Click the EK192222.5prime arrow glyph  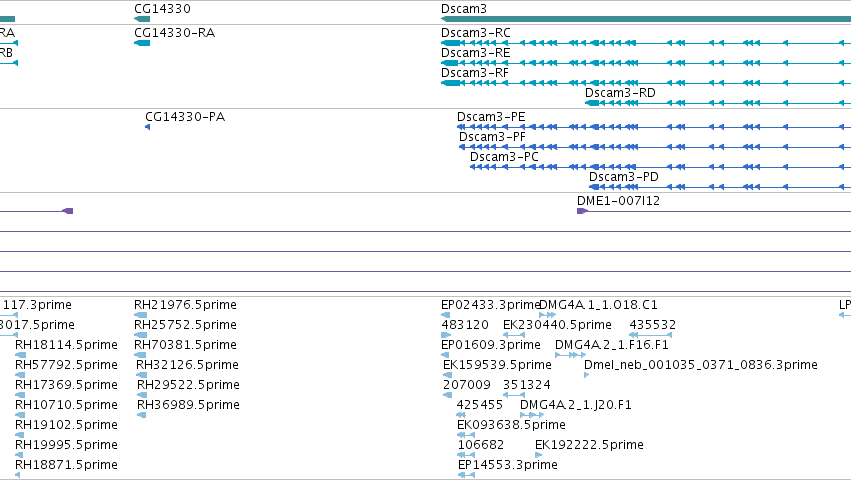pyautogui.click(x=538, y=455)
